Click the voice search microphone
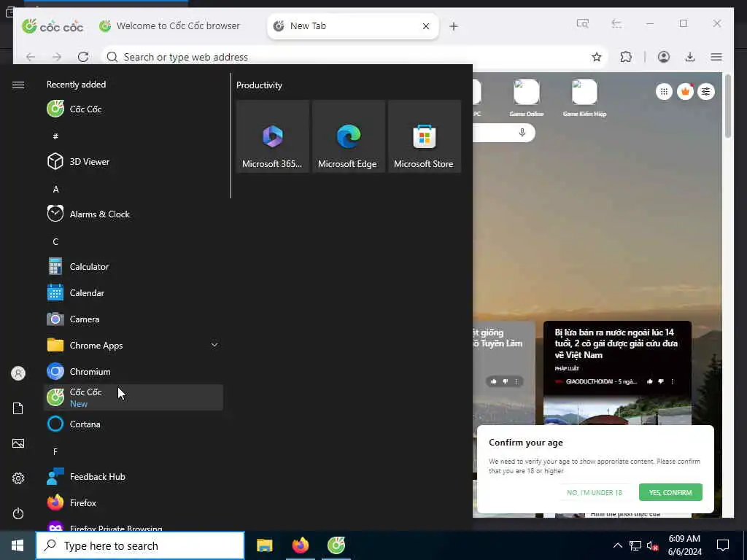747x560 pixels. pos(522,133)
